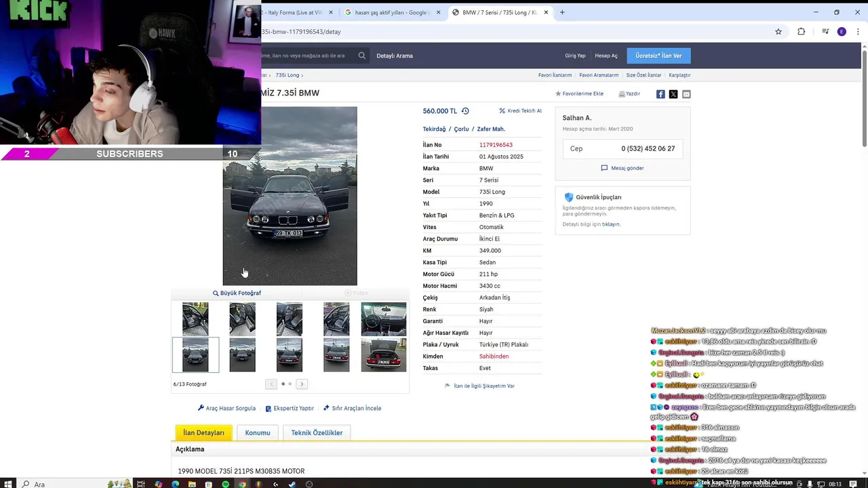Switch to the hasan şaş Google tab
Screen dimensions: 868x488
pyautogui.click(x=391, y=12)
